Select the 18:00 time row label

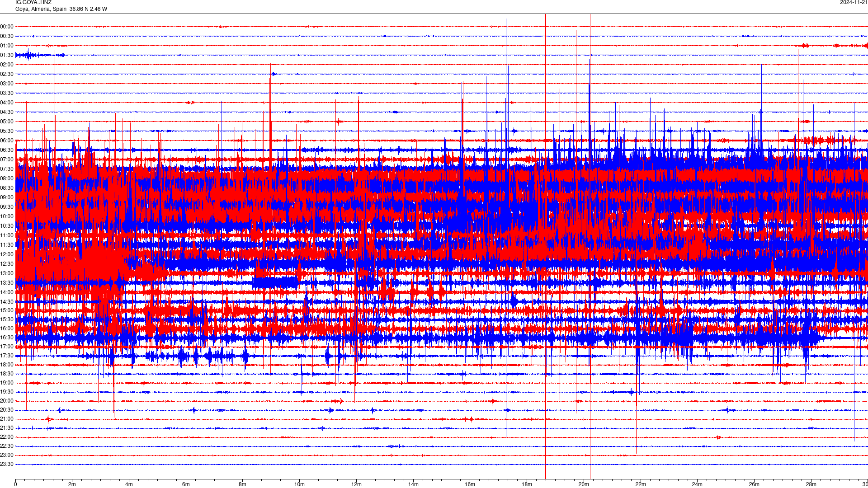(7, 365)
